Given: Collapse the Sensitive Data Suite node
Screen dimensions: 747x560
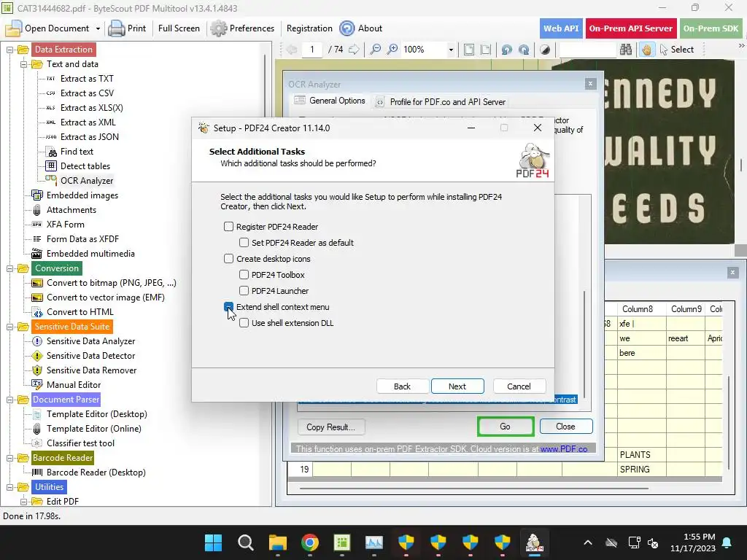Looking at the screenshot, I should 9,327.
